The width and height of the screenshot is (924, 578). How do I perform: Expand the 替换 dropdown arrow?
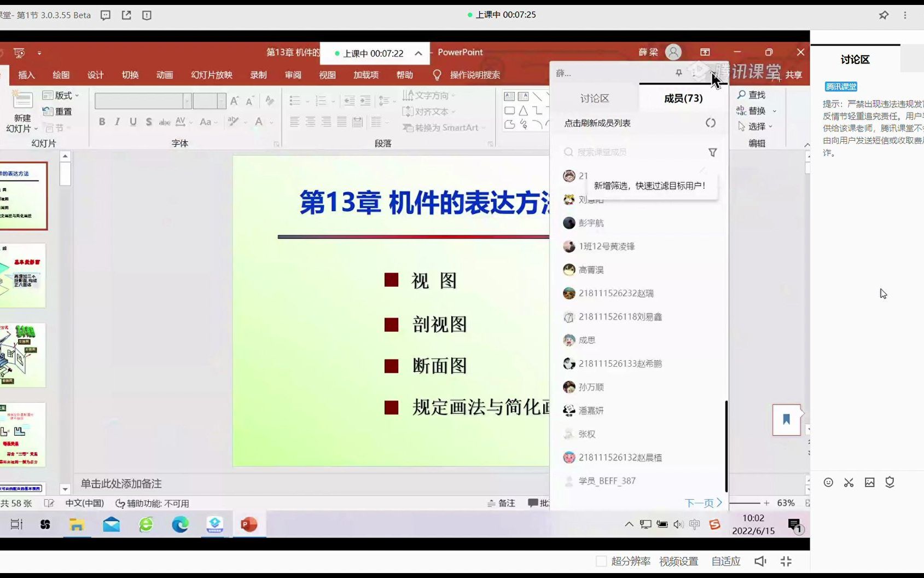click(x=774, y=111)
